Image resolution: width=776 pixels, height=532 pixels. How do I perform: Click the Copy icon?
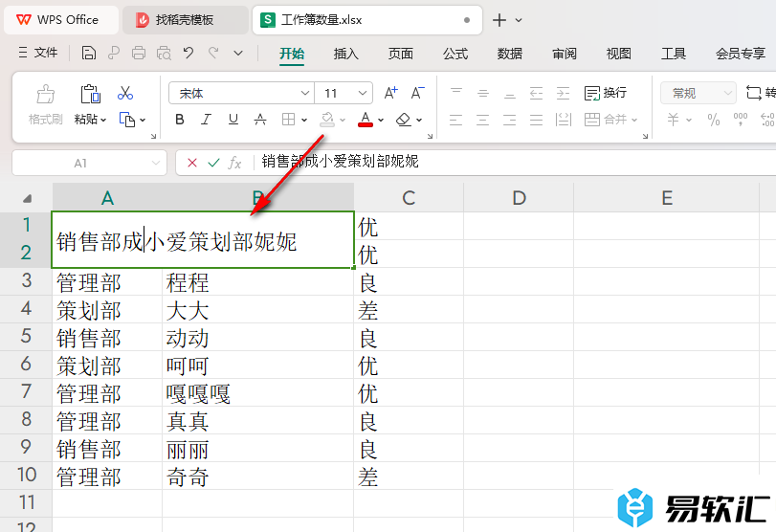point(127,120)
